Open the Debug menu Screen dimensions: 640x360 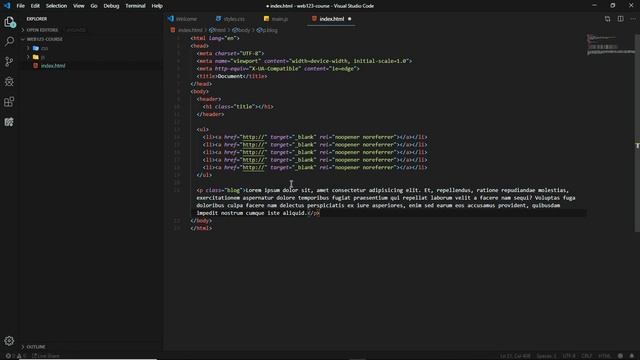(111, 6)
